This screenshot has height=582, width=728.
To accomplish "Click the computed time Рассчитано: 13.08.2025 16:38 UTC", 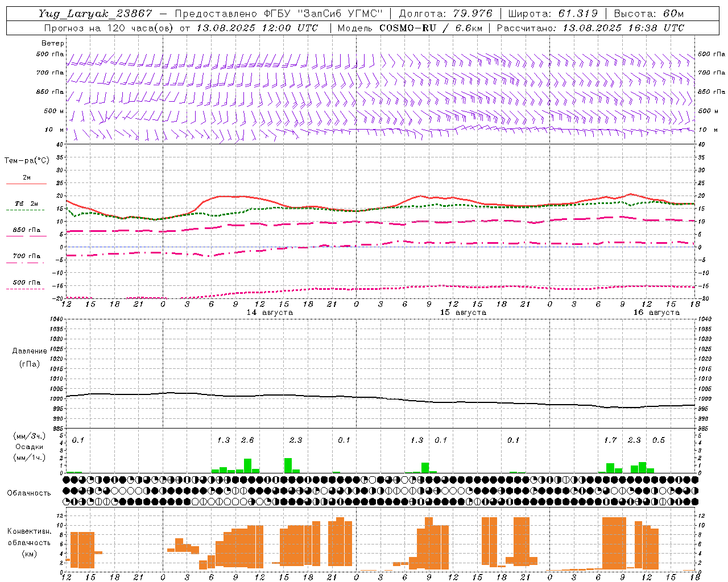I will point(590,28).
